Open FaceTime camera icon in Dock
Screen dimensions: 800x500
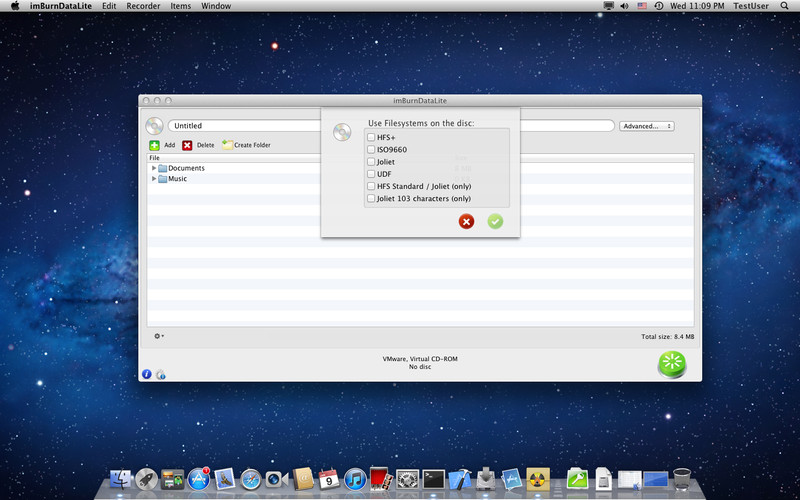277,480
